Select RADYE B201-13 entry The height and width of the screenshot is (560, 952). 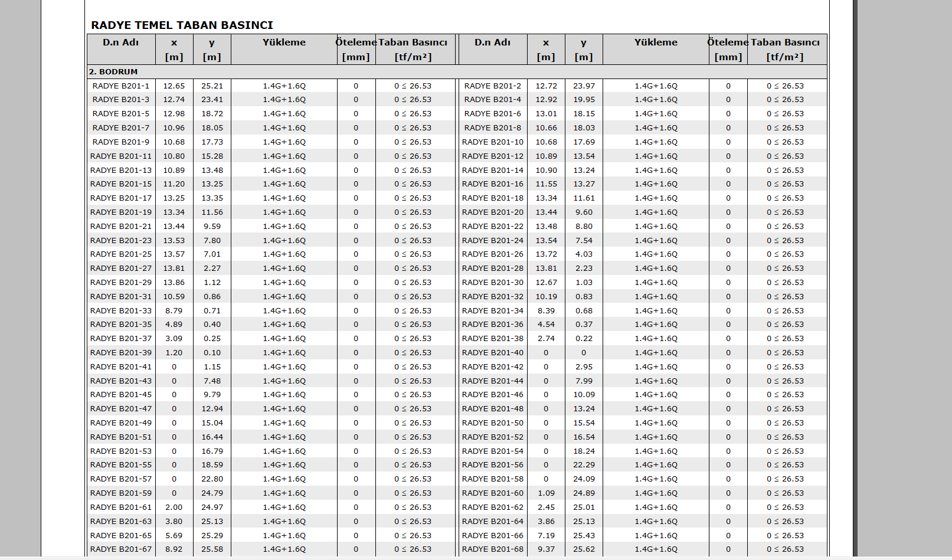(x=121, y=170)
